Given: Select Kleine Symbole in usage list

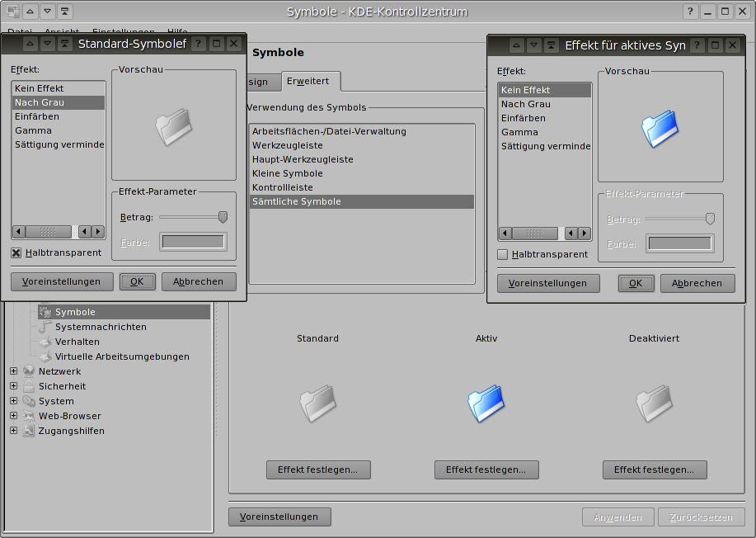Looking at the screenshot, I should [362, 173].
